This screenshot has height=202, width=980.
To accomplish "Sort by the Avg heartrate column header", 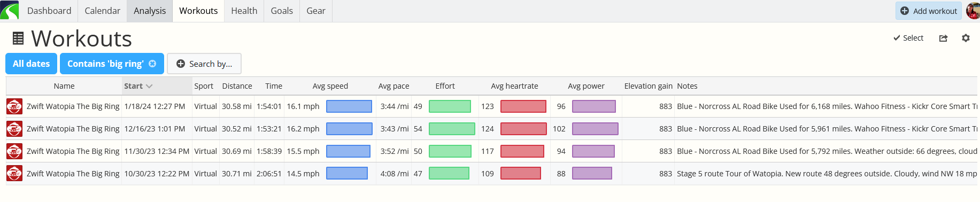I will coord(514,86).
